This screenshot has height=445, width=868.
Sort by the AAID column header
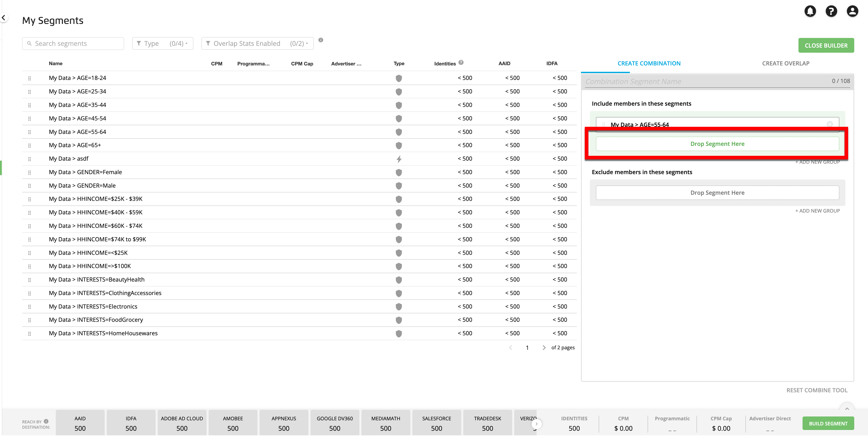click(x=504, y=63)
